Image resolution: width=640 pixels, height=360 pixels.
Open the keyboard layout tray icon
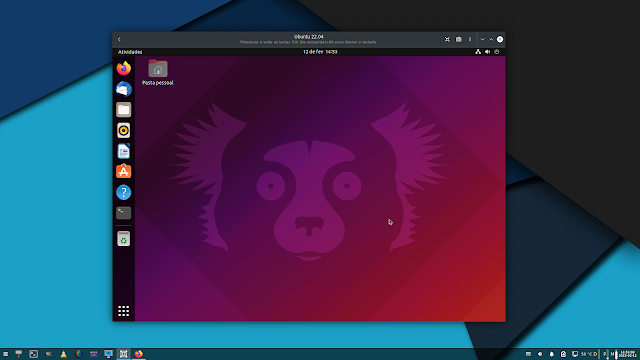[529, 354]
